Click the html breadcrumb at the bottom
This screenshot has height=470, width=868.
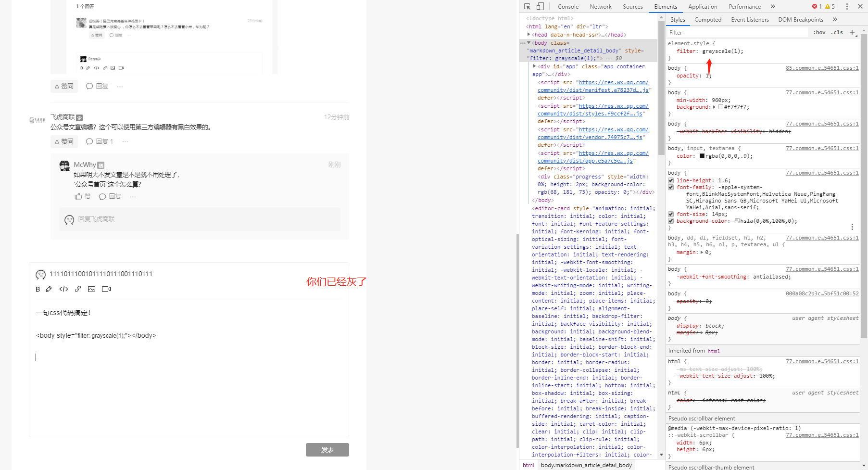pos(528,465)
